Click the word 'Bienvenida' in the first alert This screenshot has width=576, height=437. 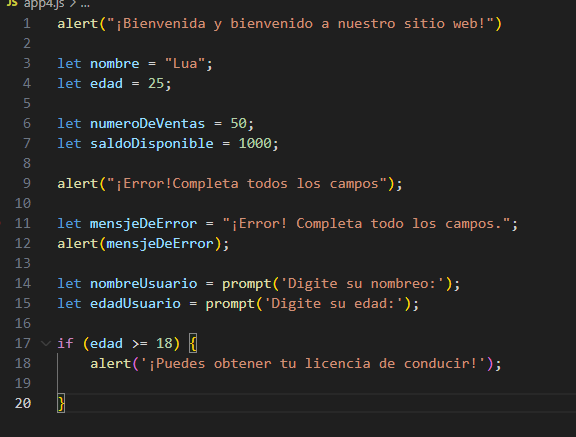coord(164,24)
